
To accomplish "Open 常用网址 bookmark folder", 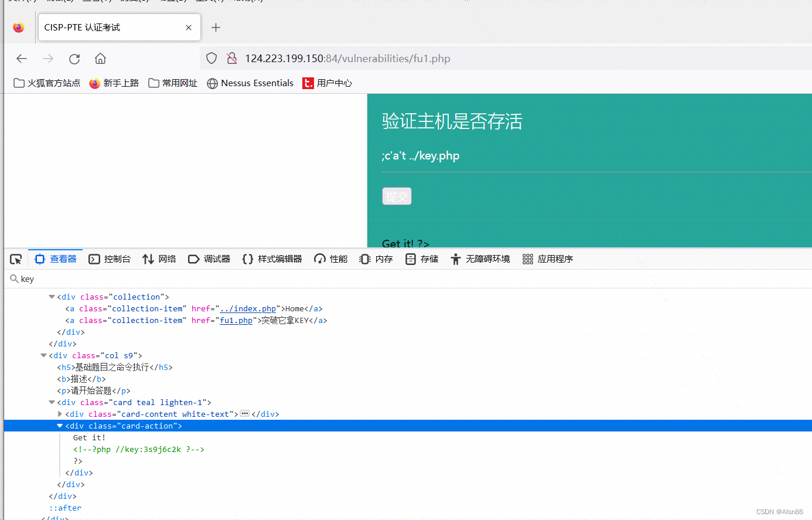I will coord(173,83).
